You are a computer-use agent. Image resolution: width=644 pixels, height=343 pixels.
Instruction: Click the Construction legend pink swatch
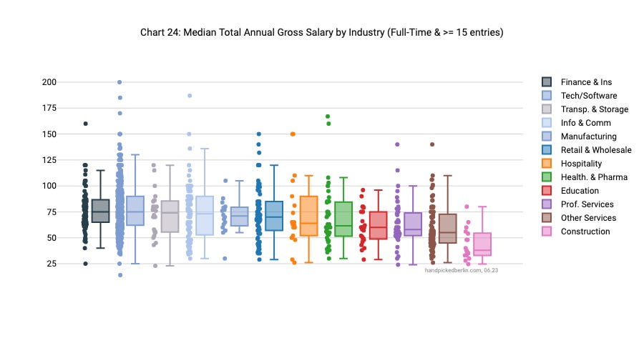(546, 231)
